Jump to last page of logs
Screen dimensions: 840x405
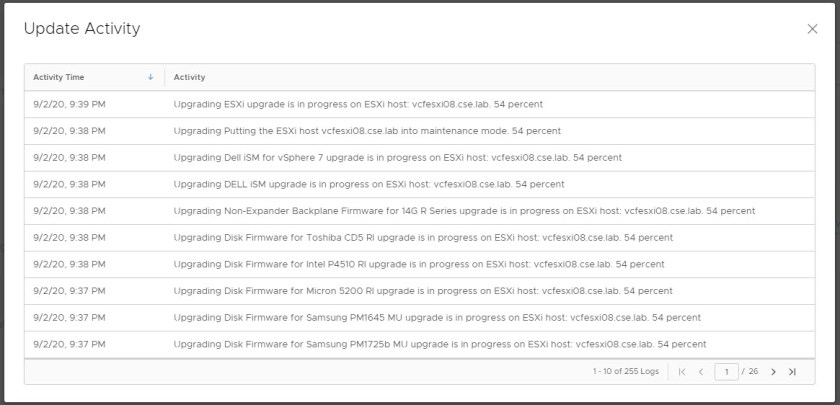(792, 372)
